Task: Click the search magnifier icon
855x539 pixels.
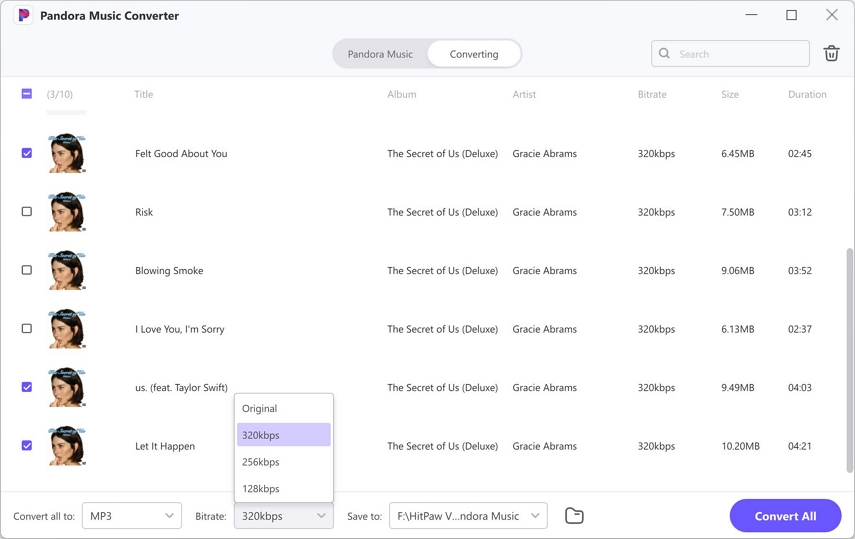Action: point(664,53)
